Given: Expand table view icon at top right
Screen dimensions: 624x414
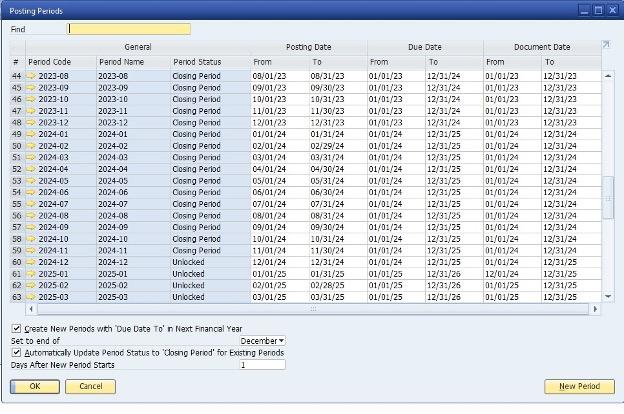Looking at the screenshot, I should click(x=606, y=45).
